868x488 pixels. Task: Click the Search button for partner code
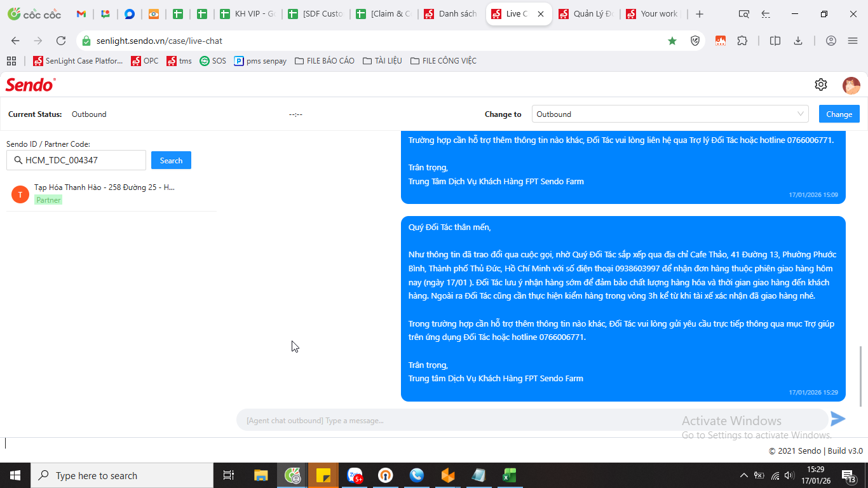click(x=171, y=160)
